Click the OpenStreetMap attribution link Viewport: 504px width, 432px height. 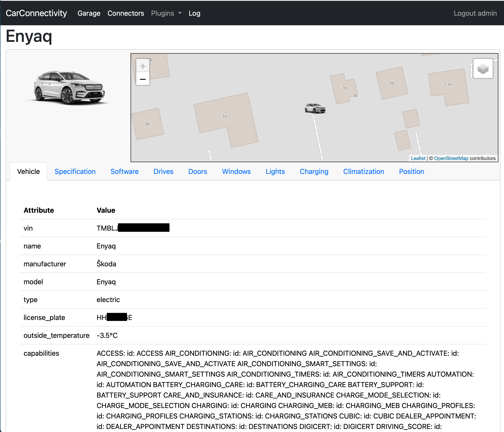pos(451,158)
